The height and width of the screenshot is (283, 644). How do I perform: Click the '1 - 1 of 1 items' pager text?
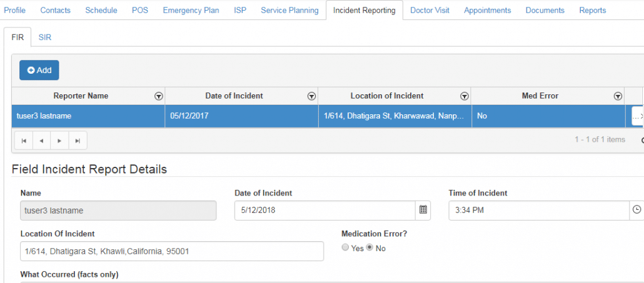click(x=600, y=139)
